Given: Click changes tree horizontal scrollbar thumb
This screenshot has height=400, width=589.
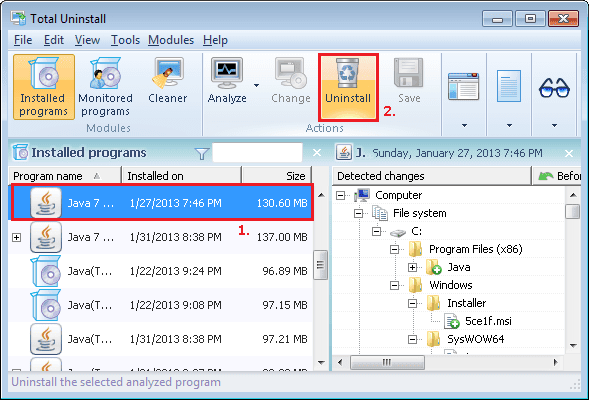Looking at the screenshot, I should coord(387,362).
